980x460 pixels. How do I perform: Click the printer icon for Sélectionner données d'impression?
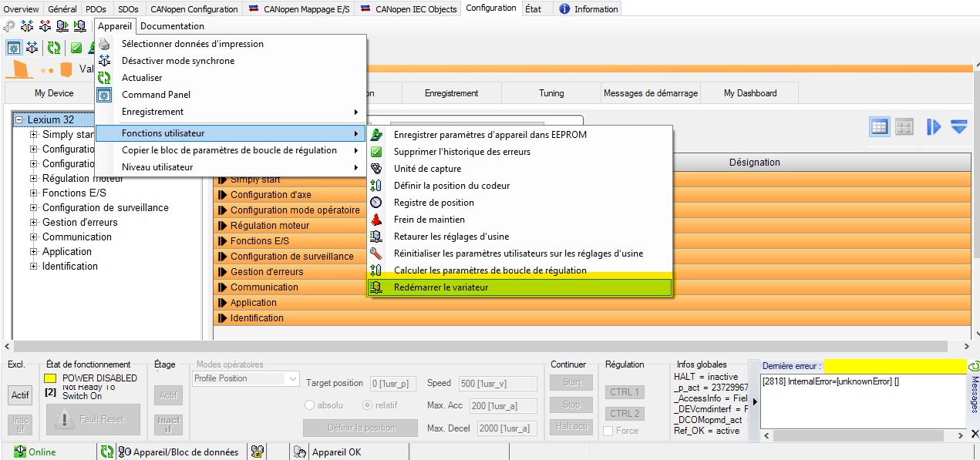104,44
